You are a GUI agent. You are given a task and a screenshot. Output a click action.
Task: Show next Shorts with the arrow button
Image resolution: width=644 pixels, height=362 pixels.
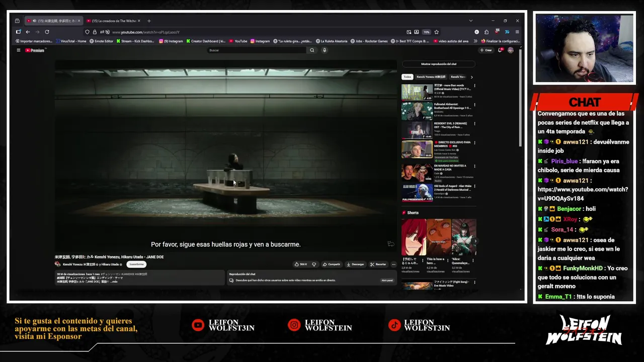click(x=475, y=241)
